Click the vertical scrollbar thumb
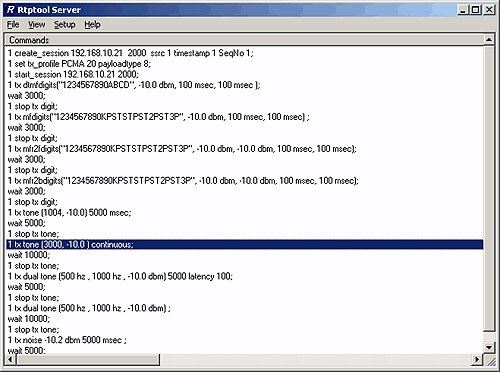500x372 pixels. pos(489,189)
